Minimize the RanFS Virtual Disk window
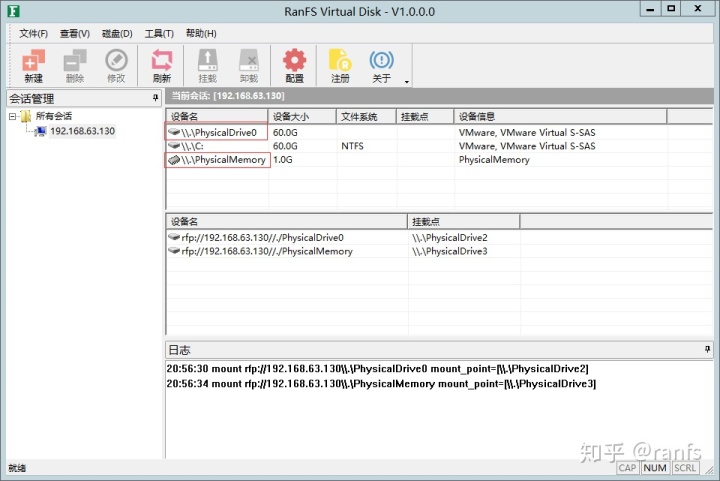This screenshot has height=481, width=720. click(650, 9)
